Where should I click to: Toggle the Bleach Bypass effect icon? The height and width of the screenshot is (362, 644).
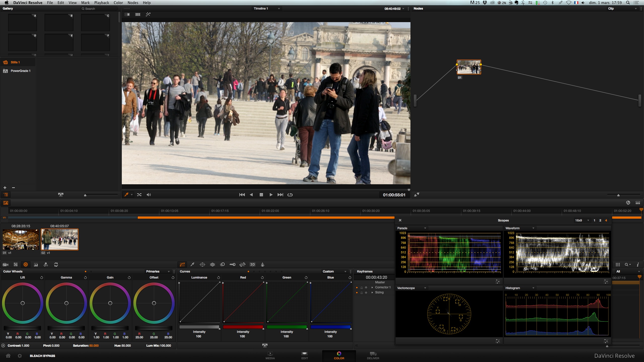pos(43,355)
